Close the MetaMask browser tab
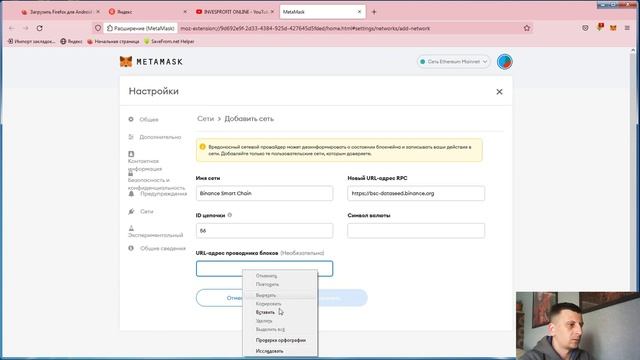Image resolution: width=640 pixels, height=360 pixels. pos(359,12)
